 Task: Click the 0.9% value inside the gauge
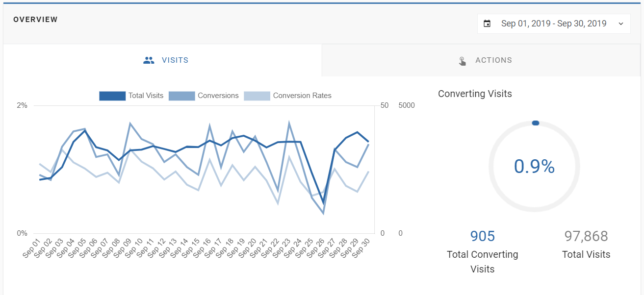click(x=534, y=167)
